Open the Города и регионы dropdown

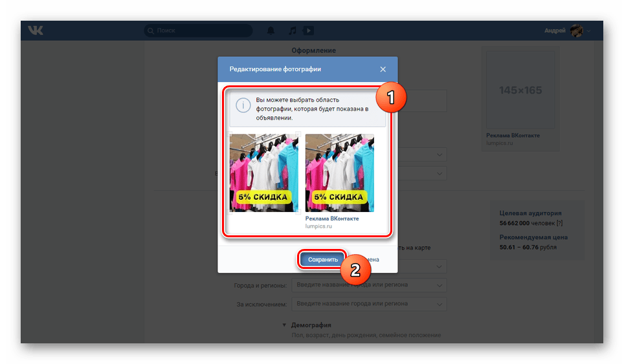(x=369, y=285)
